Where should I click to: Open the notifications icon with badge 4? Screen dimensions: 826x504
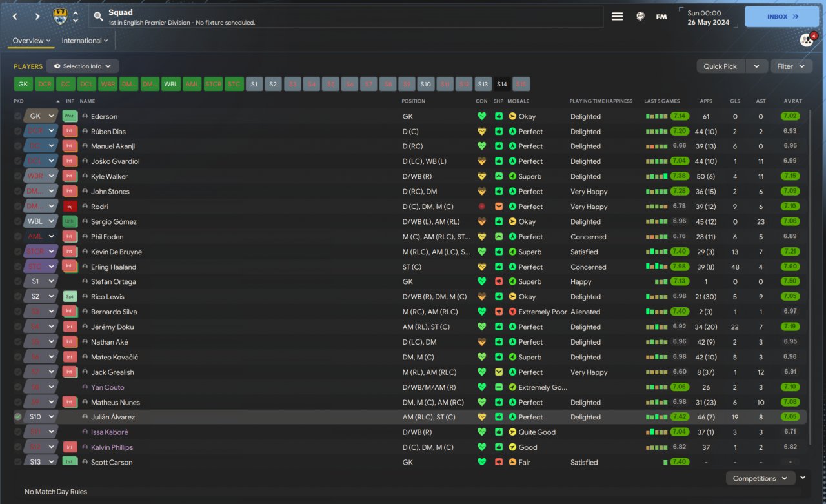coord(807,40)
